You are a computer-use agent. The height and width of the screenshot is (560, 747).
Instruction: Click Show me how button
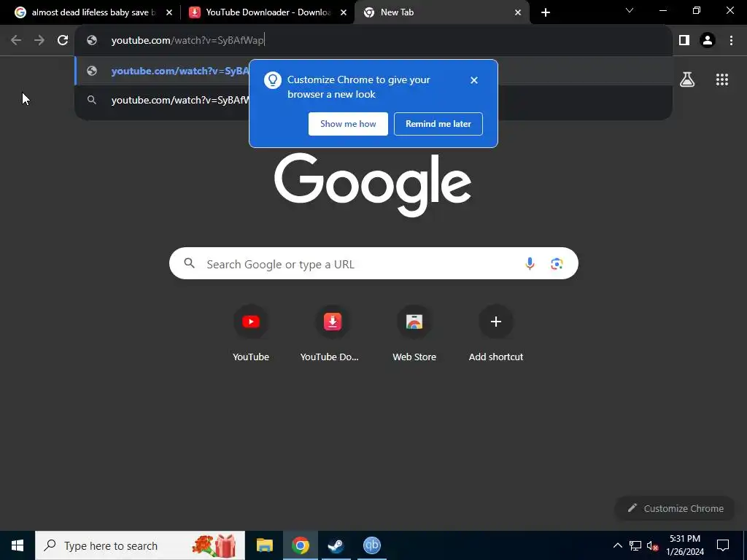tap(348, 124)
